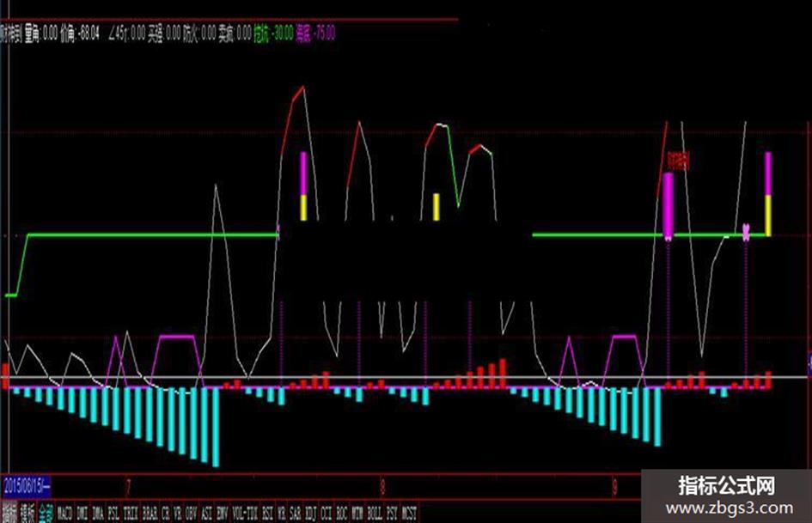The height and width of the screenshot is (523, 812).
Task: Select the OBV indicator tab
Action: click(x=191, y=514)
